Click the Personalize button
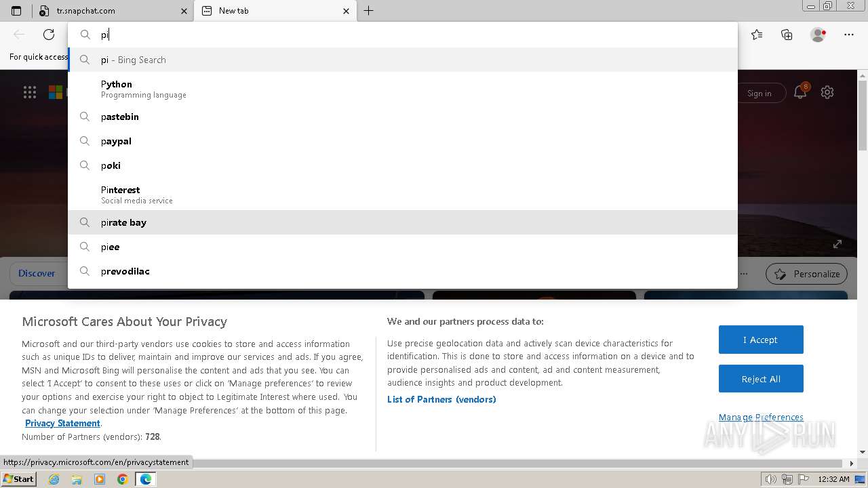The width and height of the screenshot is (868, 488). pos(806,274)
